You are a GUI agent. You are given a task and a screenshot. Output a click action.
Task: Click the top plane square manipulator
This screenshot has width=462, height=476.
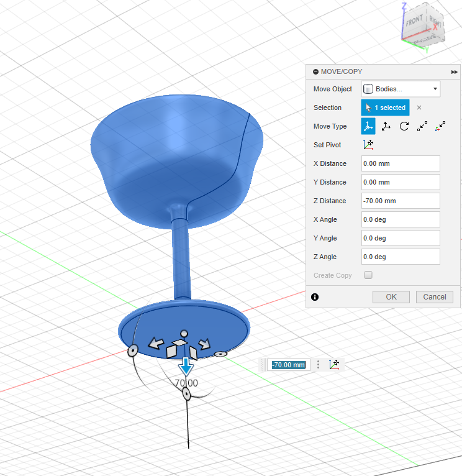(x=179, y=343)
